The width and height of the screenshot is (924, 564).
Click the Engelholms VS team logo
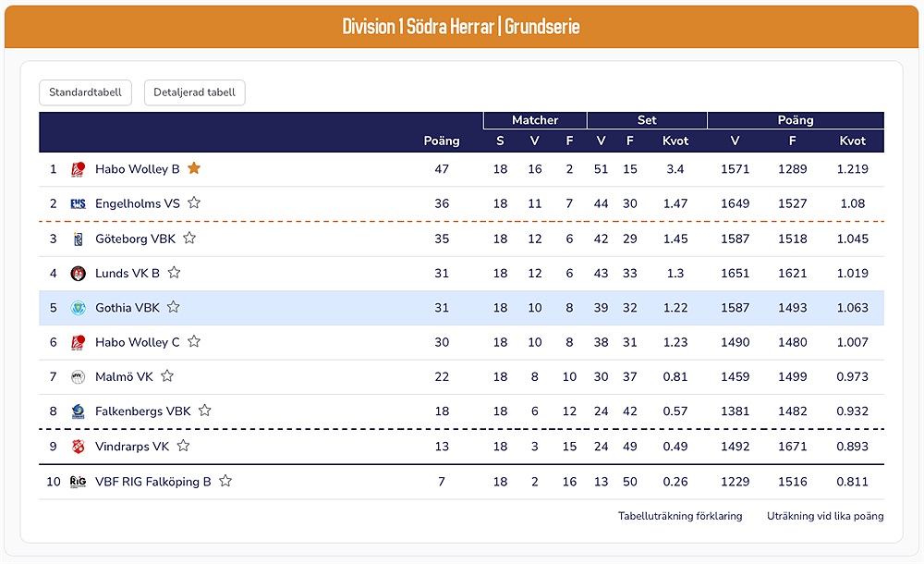[x=79, y=203]
